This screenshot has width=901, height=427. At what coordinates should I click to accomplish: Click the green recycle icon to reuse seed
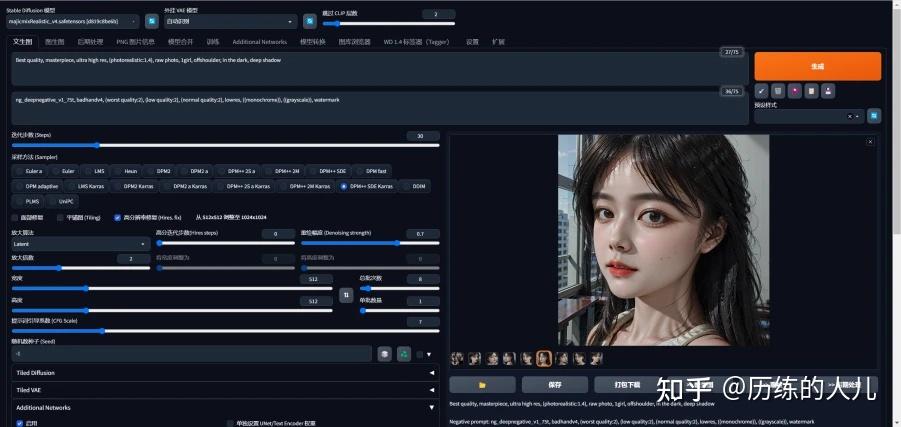403,354
